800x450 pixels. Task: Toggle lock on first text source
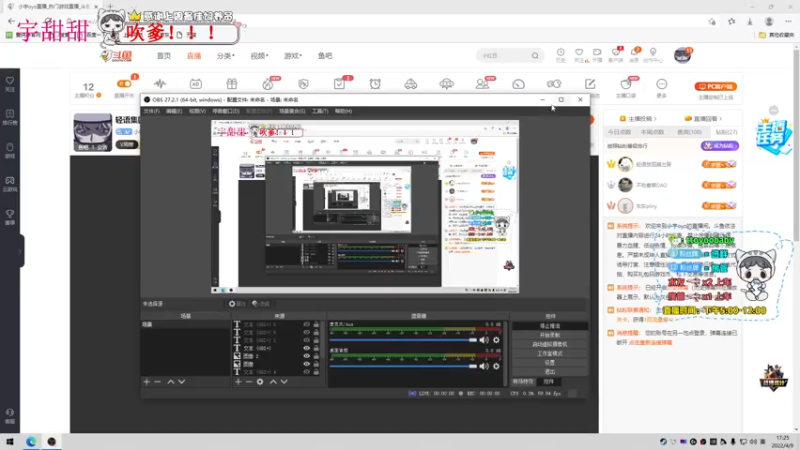[x=316, y=324]
